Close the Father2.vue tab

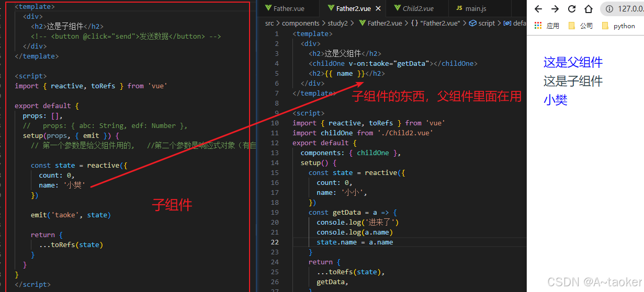pos(378,8)
